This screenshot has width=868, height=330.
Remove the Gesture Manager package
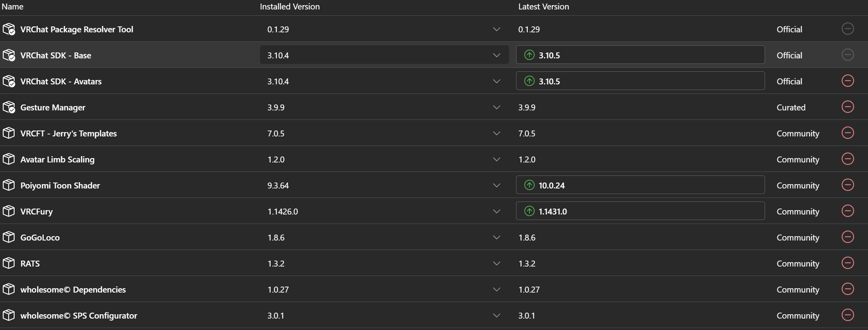(x=847, y=107)
